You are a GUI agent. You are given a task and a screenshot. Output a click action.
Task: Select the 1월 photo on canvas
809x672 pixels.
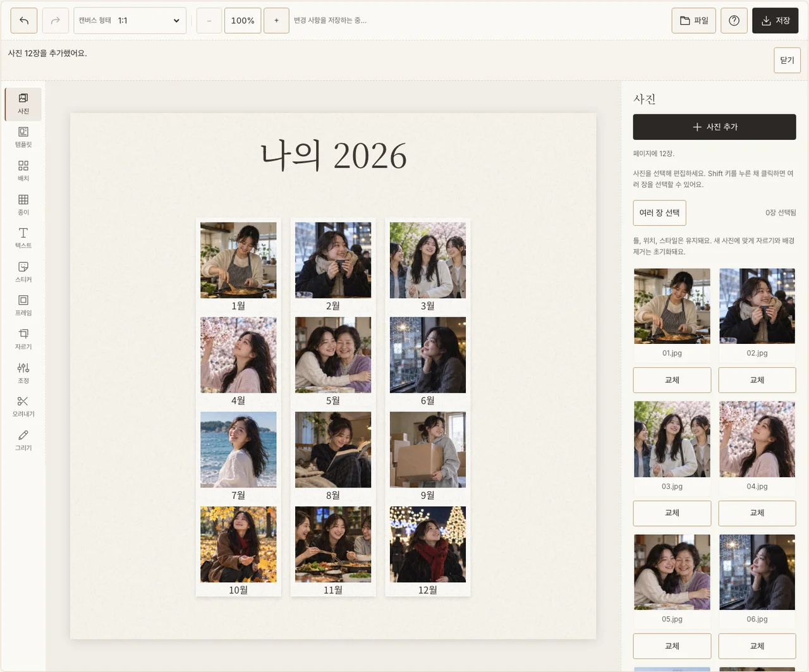(x=238, y=260)
